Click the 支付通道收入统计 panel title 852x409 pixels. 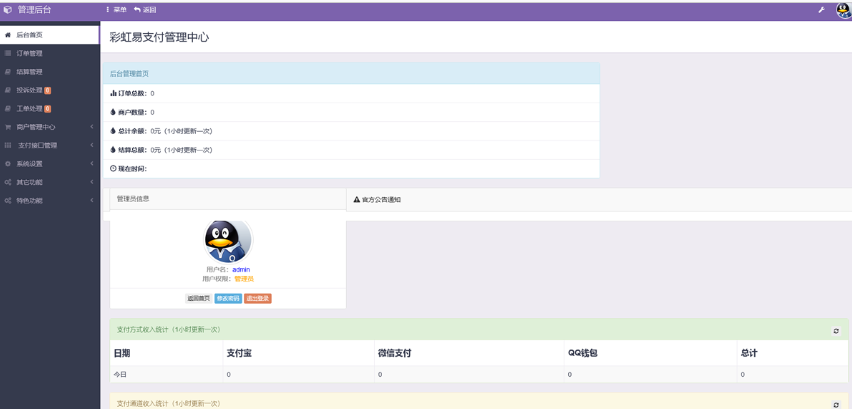click(x=168, y=404)
